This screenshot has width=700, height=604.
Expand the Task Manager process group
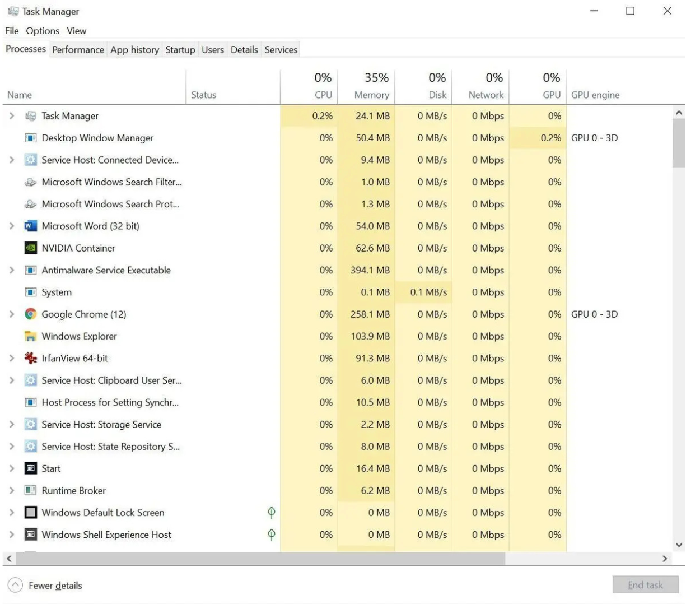(x=12, y=116)
